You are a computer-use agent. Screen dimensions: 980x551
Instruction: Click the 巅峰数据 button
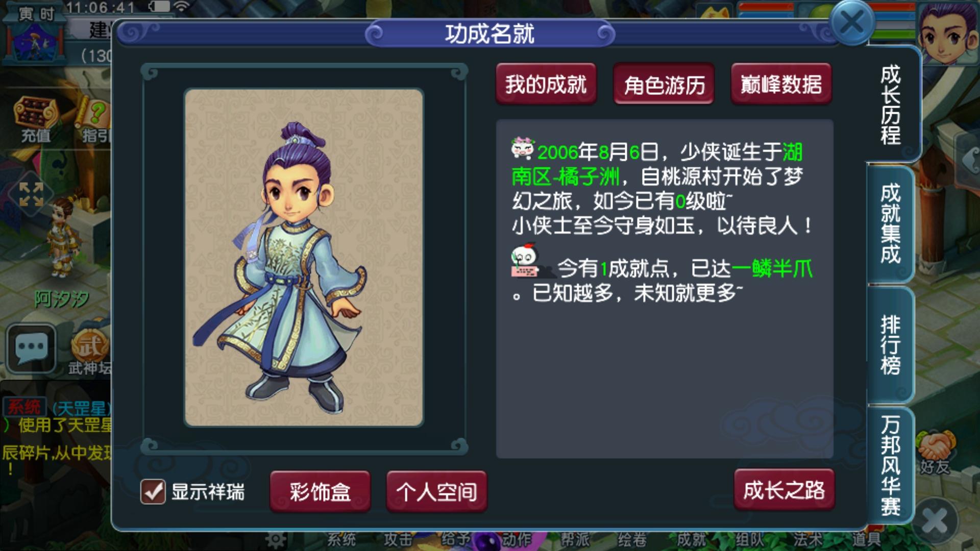tap(781, 84)
